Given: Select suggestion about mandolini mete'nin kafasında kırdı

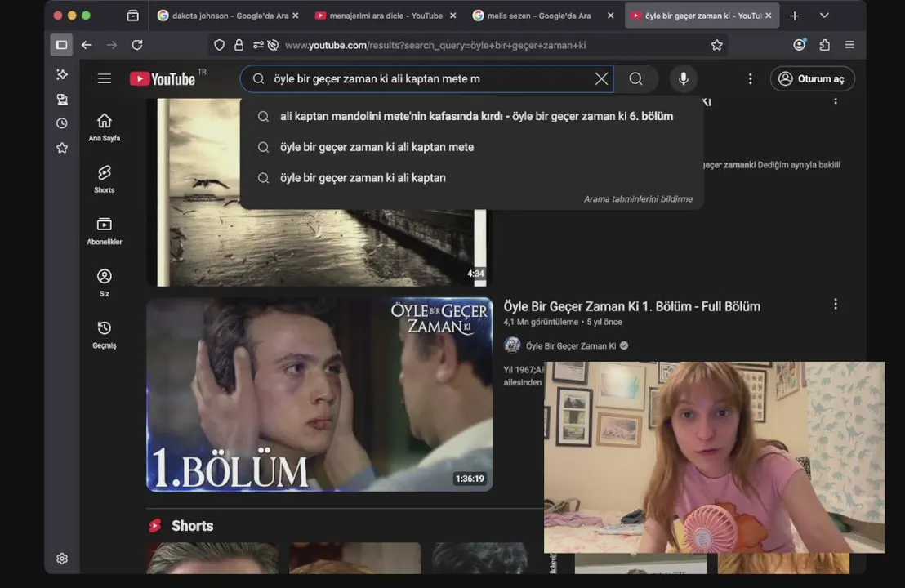Looking at the screenshot, I should [x=471, y=116].
